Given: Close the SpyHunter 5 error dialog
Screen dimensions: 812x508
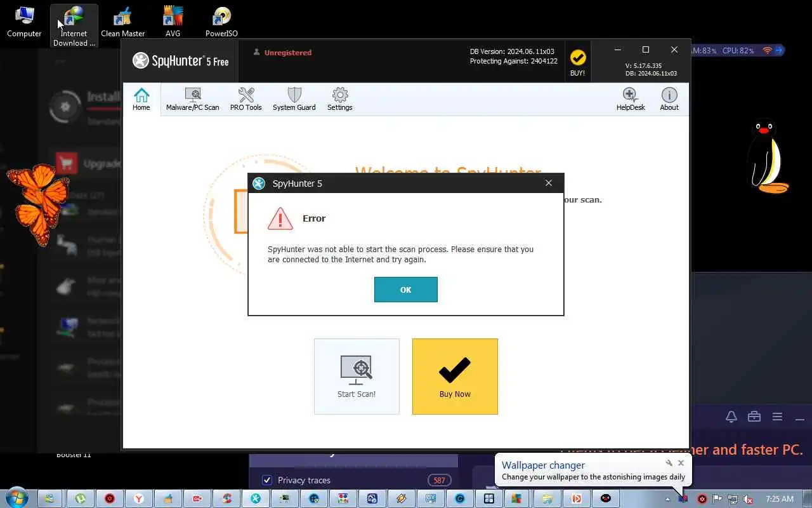Looking at the screenshot, I should tap(549, 183).
